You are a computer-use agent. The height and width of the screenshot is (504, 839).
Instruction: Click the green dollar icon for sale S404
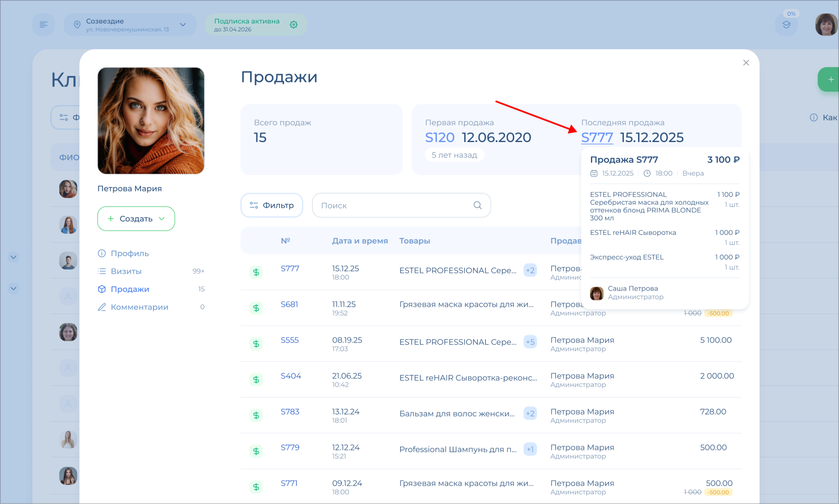coord(256,380)
